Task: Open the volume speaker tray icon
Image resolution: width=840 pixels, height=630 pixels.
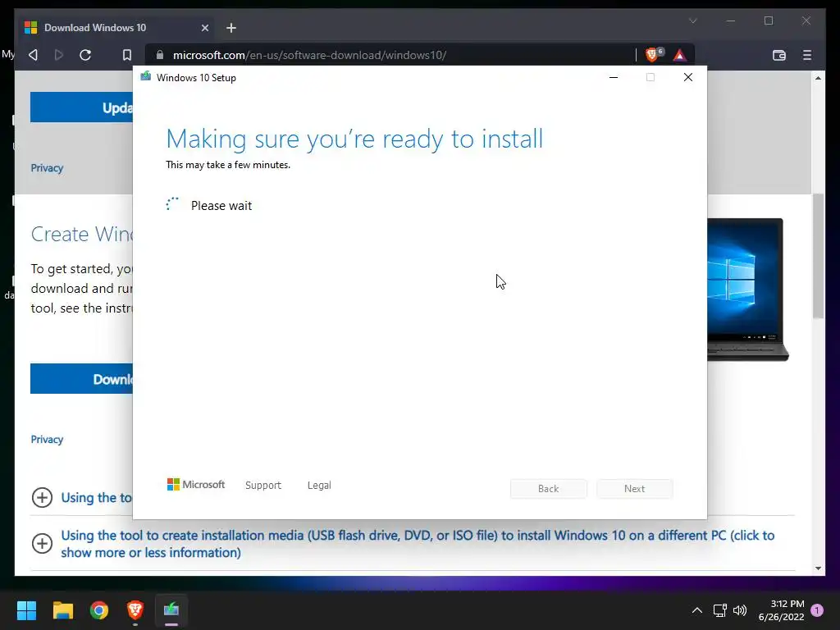Action: tap(740, 610)
